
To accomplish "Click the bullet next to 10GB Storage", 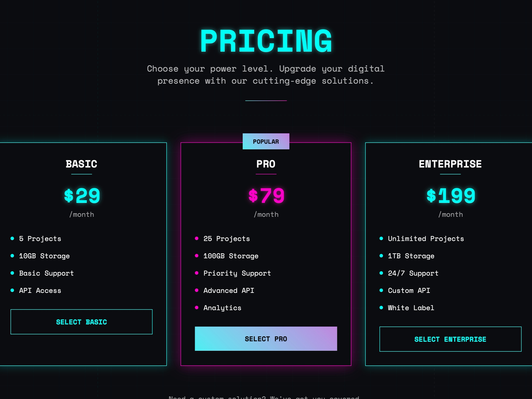I will coord(12,256).
